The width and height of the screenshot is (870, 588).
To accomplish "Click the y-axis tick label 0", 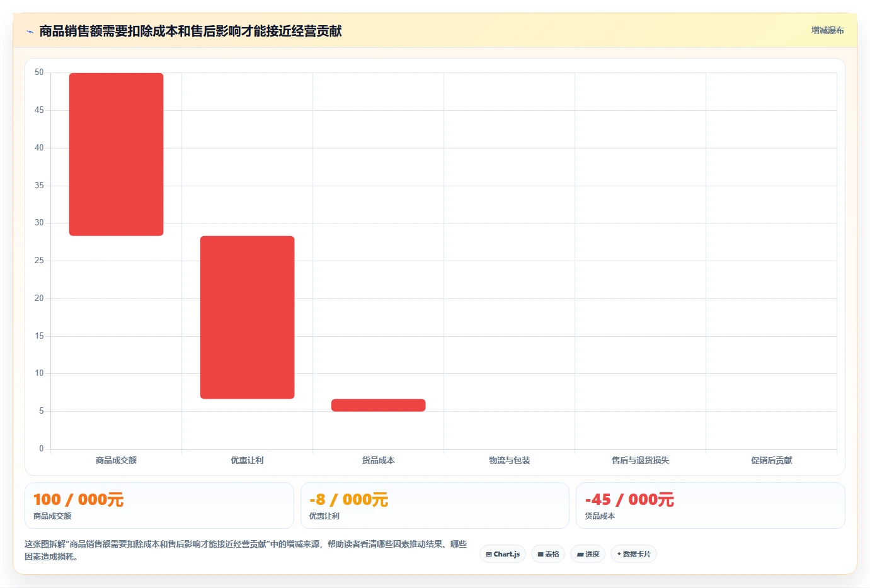I will [x=42, y=449].
